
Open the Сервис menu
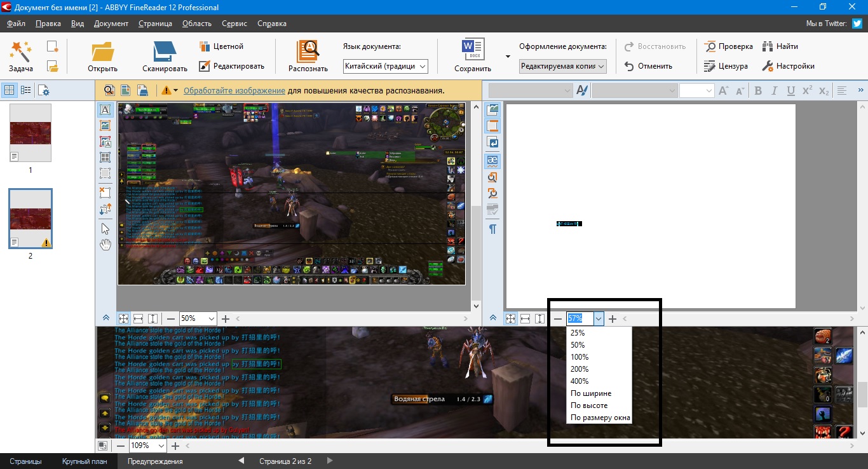(234, 24)
